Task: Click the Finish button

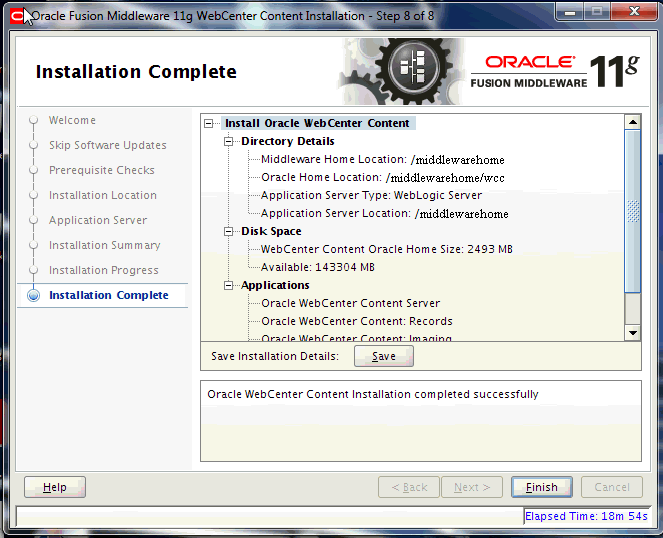Action: point(542,487)
